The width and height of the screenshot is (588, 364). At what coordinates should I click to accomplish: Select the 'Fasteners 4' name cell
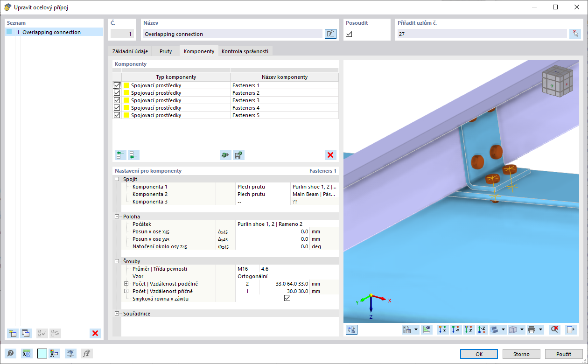click(x=284, y=108)
